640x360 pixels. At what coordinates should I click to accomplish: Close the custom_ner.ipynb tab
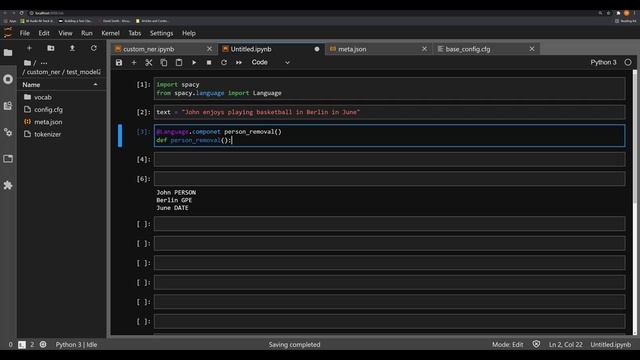tap(209, 49)
